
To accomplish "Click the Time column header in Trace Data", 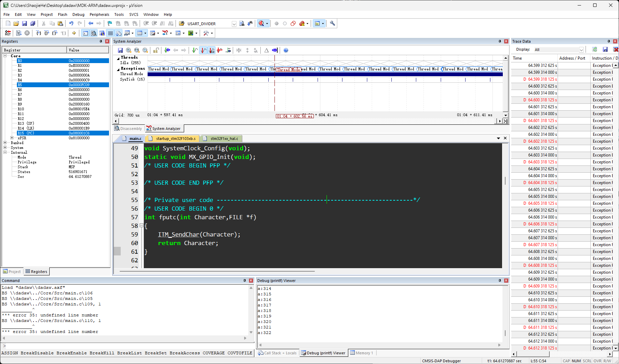I will pyautogui.click(x=534, y=58).
